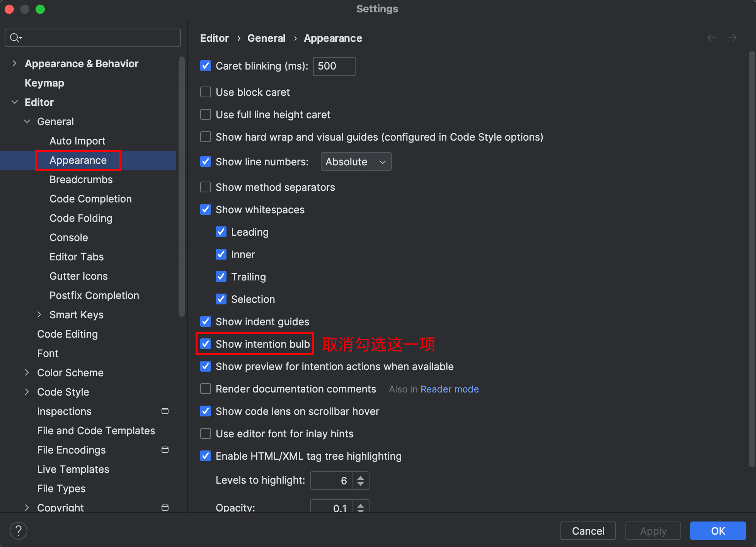Click the settings tree scrollbar
Image resolution: width=756 pixels, height=547 pixels.
(181, 186)
